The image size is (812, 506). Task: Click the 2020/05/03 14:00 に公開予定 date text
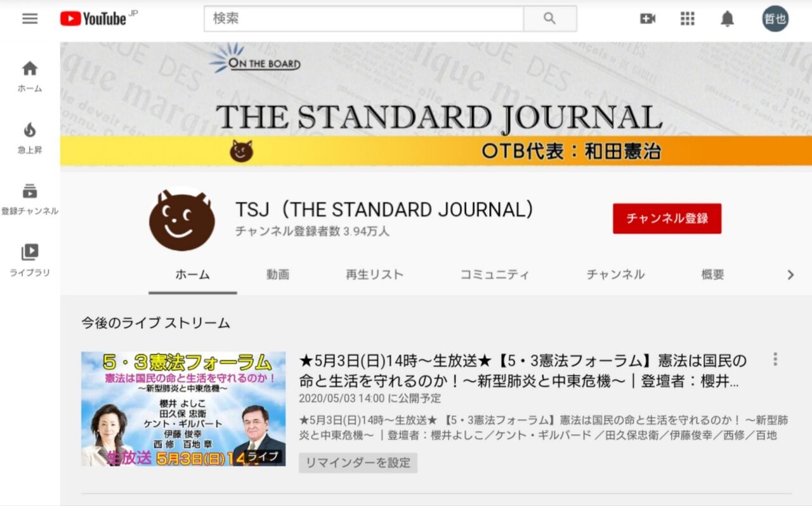tap(370, 399)
